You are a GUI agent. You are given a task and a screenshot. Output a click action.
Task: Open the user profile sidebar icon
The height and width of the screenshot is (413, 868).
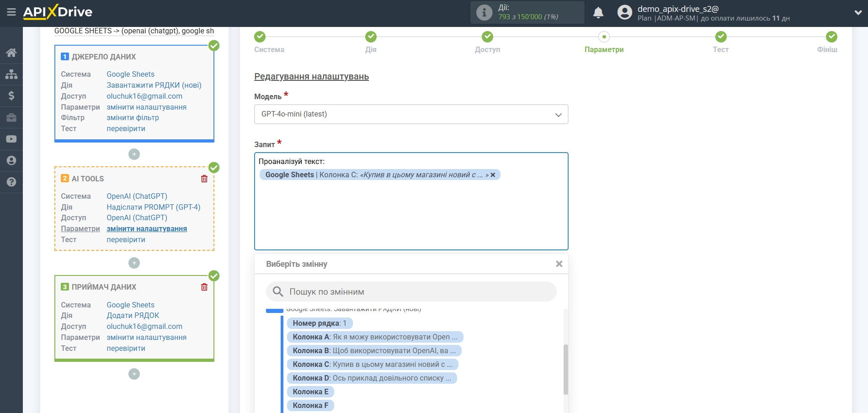pos(11,160)
